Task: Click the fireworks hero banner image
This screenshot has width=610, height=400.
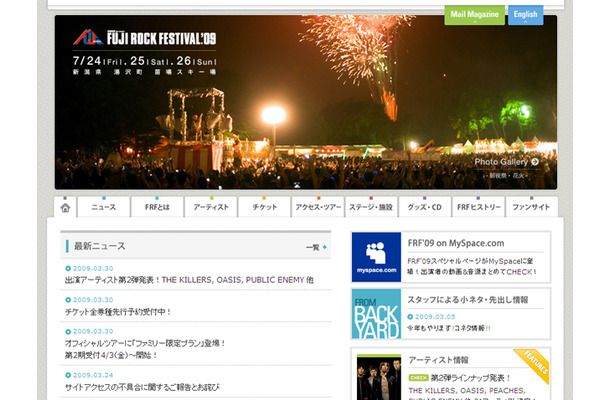Action: pos(306,102)
